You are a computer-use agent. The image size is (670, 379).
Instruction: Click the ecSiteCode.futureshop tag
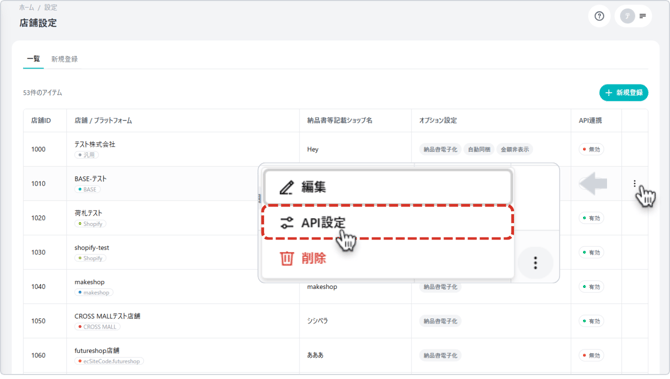point(109,361)
